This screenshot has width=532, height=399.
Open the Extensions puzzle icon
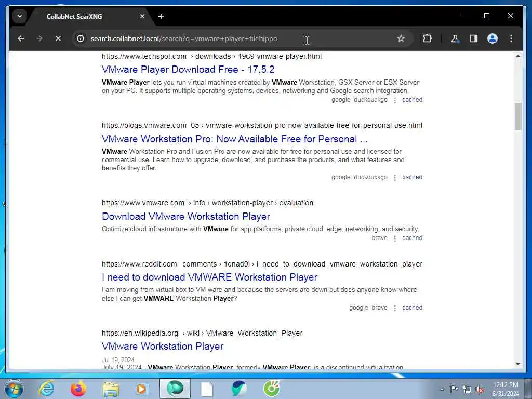tap(427, 38)
